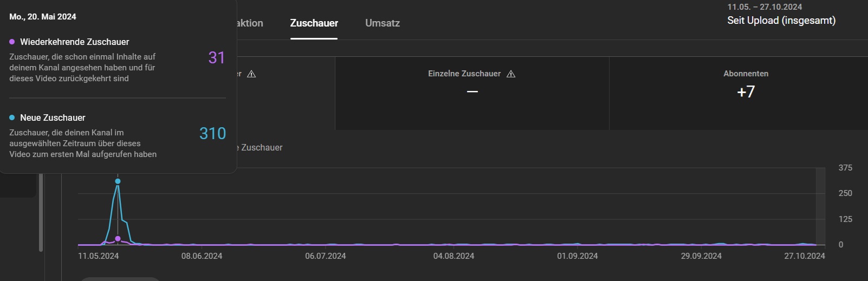The width and height of the screenshot is (868, 281).
Task: Click purple data point on chart line
Action: tap(118, 239)
